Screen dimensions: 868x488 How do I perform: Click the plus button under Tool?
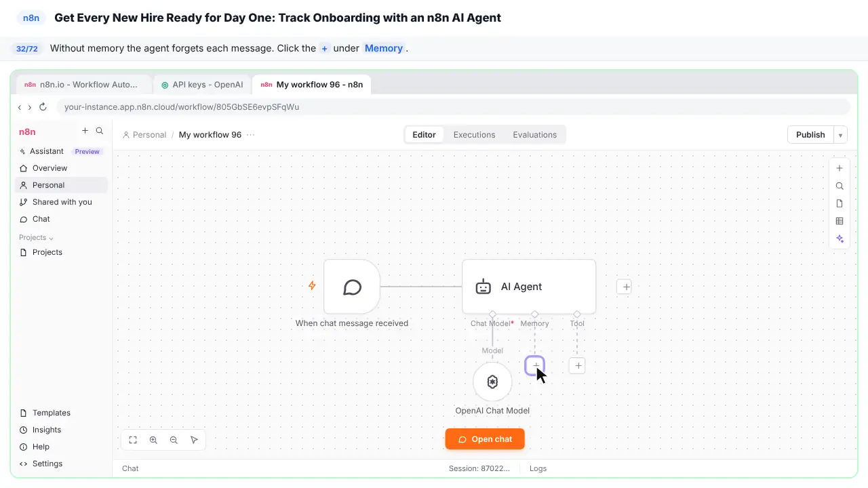(x=578, y=366)
